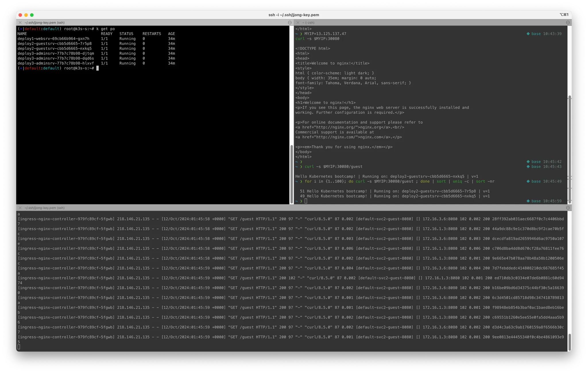Viewport: 588px width, 373px height.
Task: Click pod name deploy3-adminsrv-77b7c78b98-dqd6s
Action: coord(56,58)
